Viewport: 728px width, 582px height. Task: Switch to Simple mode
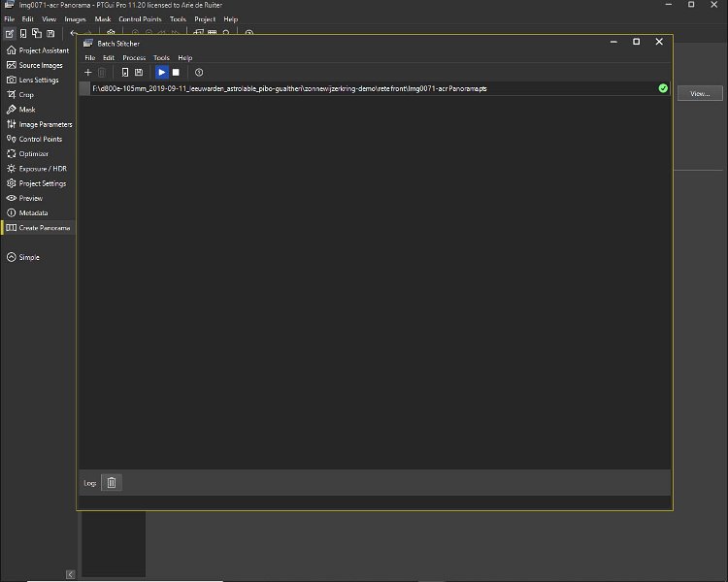click(x=29, y=257)
